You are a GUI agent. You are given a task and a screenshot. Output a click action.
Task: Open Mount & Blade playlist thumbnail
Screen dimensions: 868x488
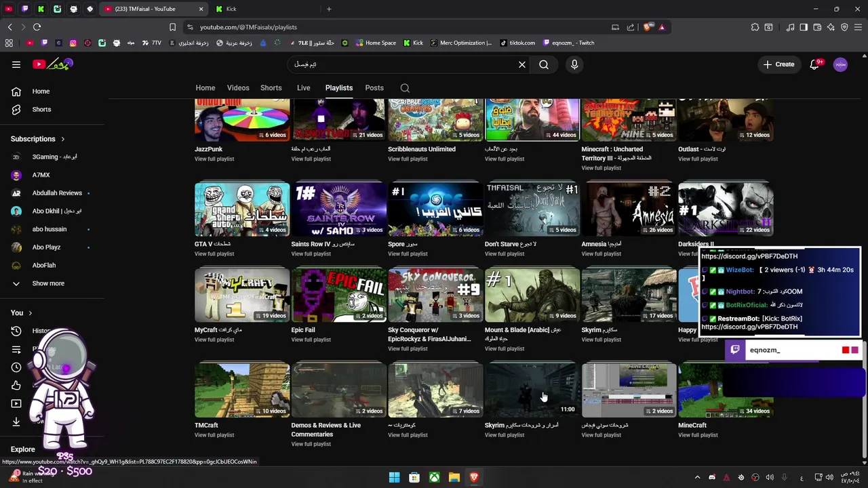pyautogui.click(x=532, y=296)
